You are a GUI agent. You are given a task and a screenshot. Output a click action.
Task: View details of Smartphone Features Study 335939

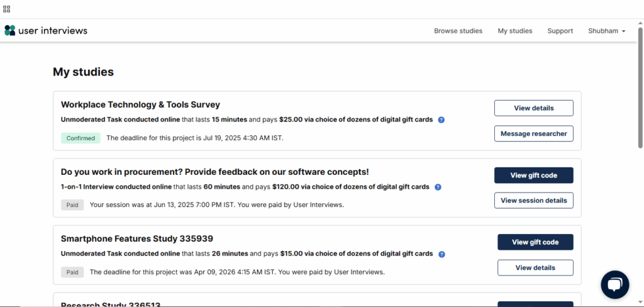click(535, 267)
